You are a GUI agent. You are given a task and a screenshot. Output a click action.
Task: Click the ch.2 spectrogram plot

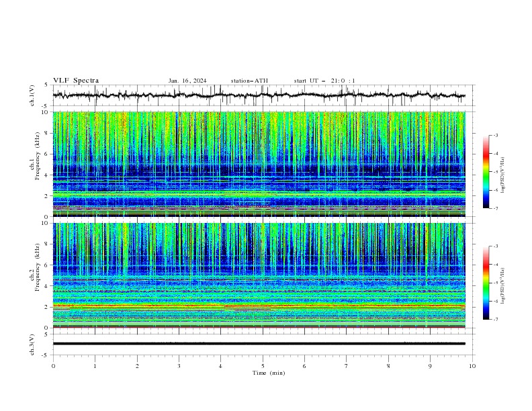pyautogui.click(x=259, y=275)
